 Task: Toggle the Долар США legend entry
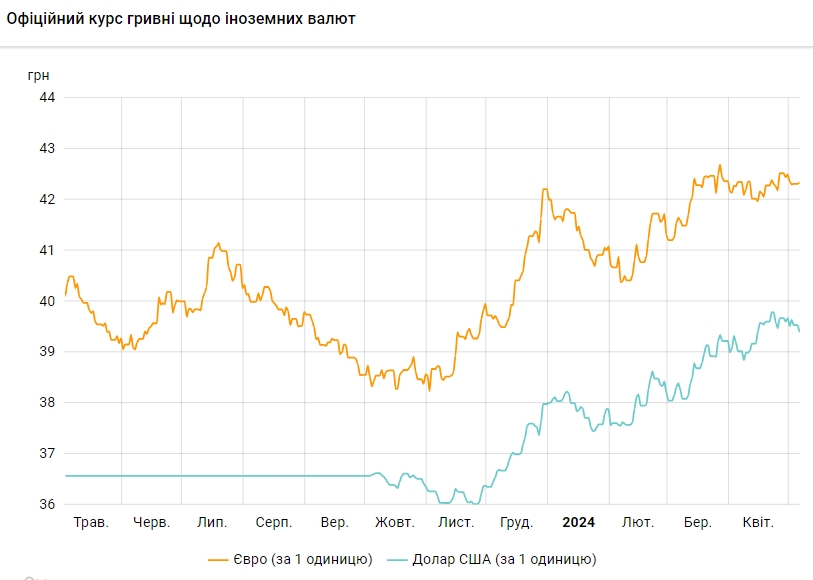[518, 559]
